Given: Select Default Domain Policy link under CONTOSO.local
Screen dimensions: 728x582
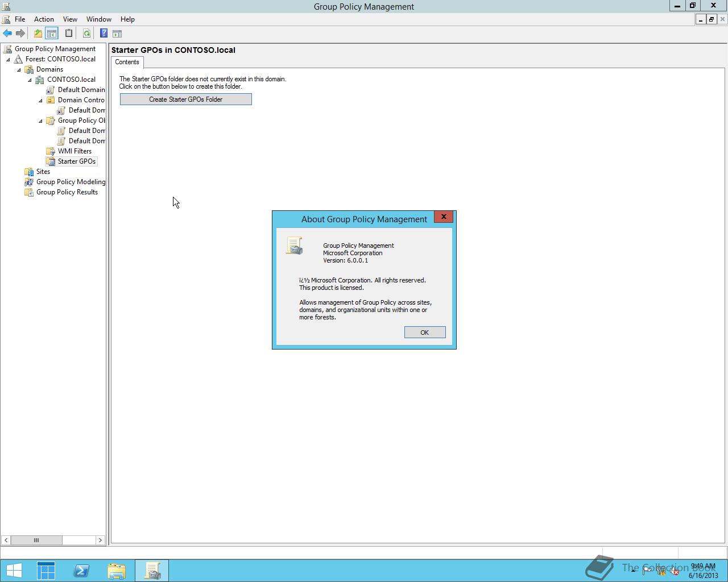Looking at the screenshot, I should pyautogui.click(x=81, y=90).
